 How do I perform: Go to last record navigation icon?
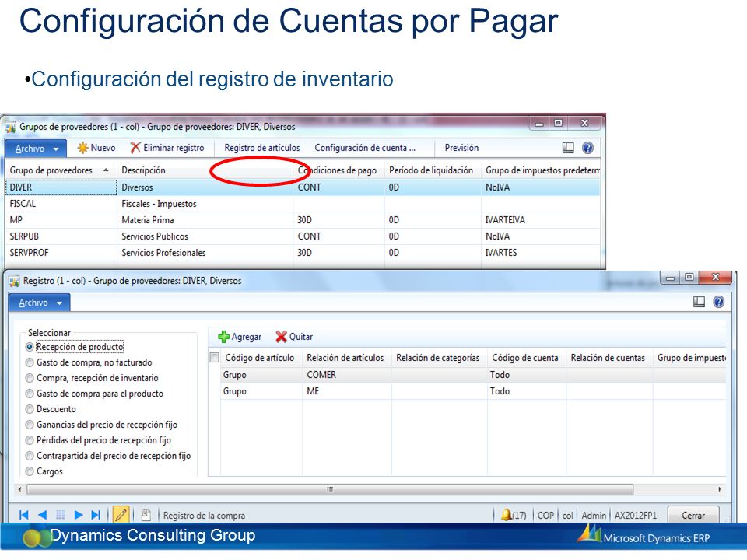tap(96, 515)
